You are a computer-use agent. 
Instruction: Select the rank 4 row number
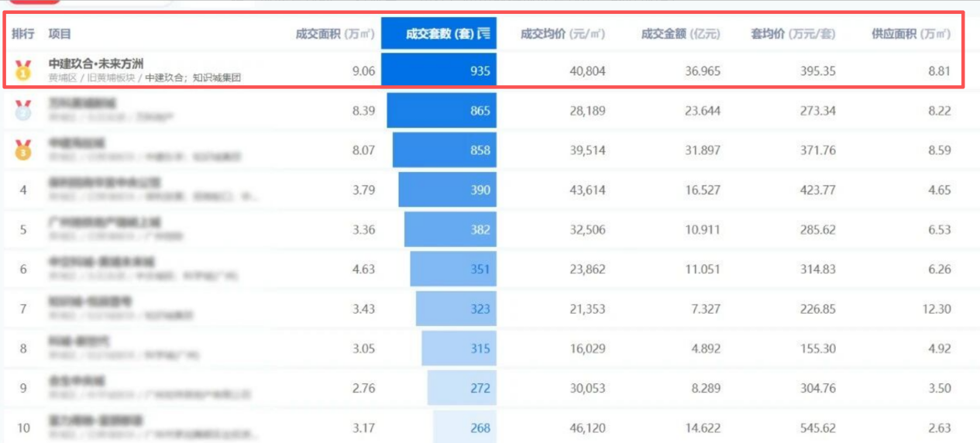[23, 190]
